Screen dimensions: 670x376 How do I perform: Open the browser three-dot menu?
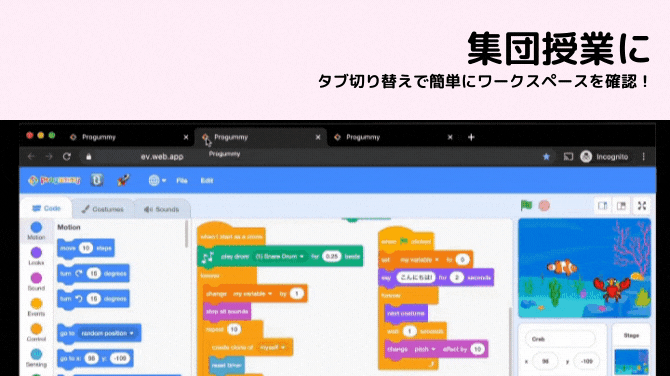[644, 157]
